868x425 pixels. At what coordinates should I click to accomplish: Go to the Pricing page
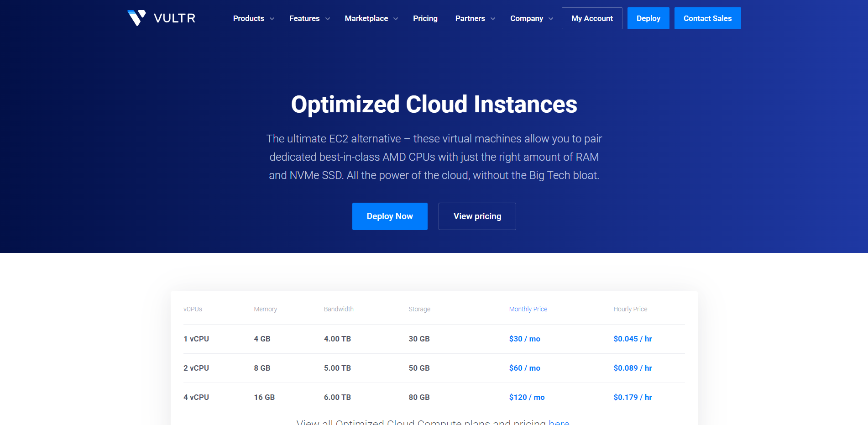click(425, 18)
